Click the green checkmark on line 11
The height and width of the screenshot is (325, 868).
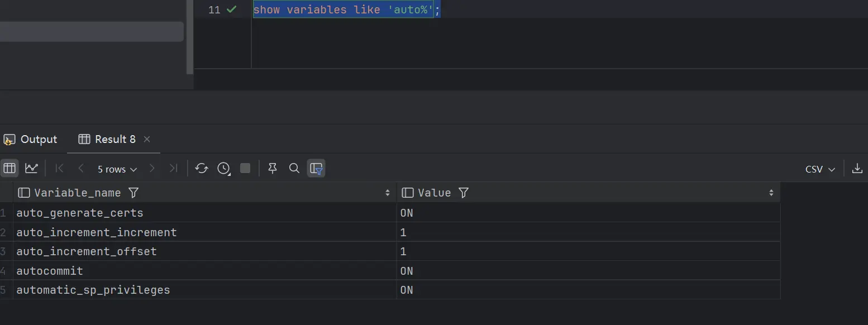[x=231, y=9]
